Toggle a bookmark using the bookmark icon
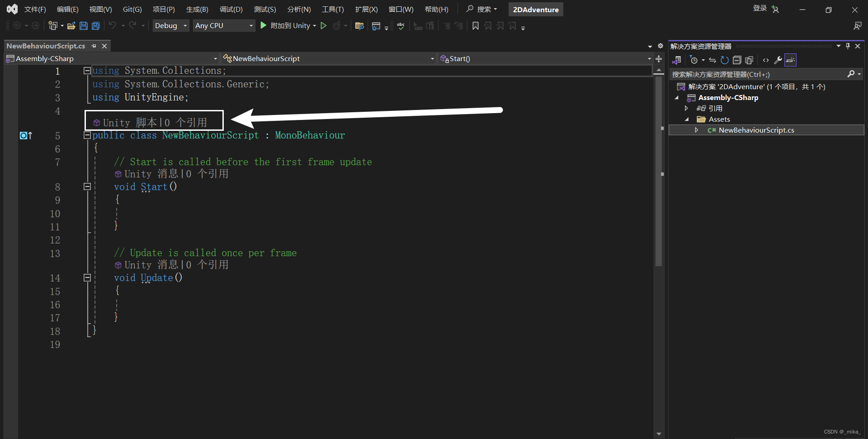This screenshot has width=868, height=439. pos(475,26)
